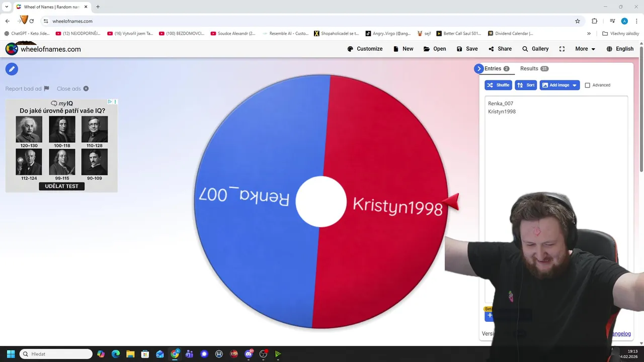Show more bookmarks chevron

[x=589, y=33]
